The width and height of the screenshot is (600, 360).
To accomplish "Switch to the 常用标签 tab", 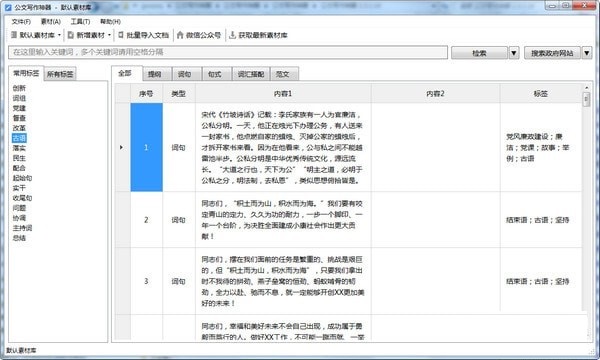I will coord(26,73).
